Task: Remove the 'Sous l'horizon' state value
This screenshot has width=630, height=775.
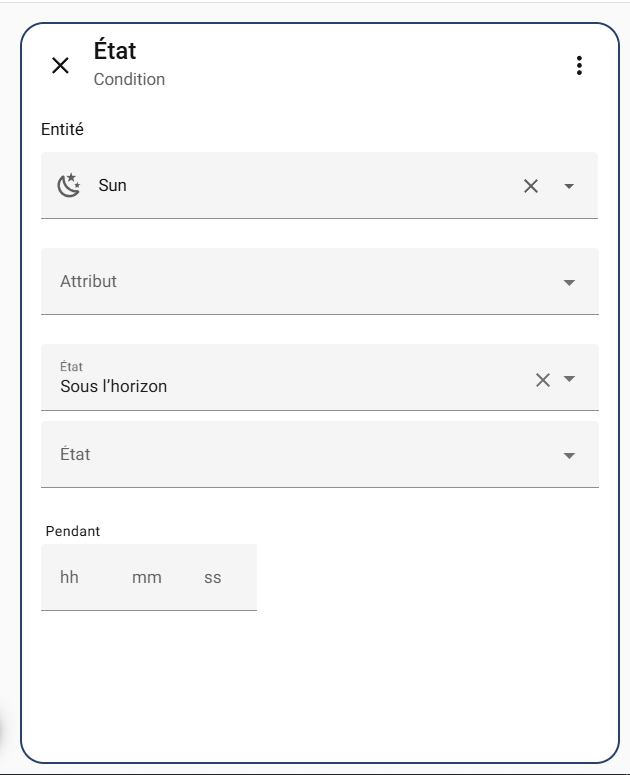Action: 543,379
